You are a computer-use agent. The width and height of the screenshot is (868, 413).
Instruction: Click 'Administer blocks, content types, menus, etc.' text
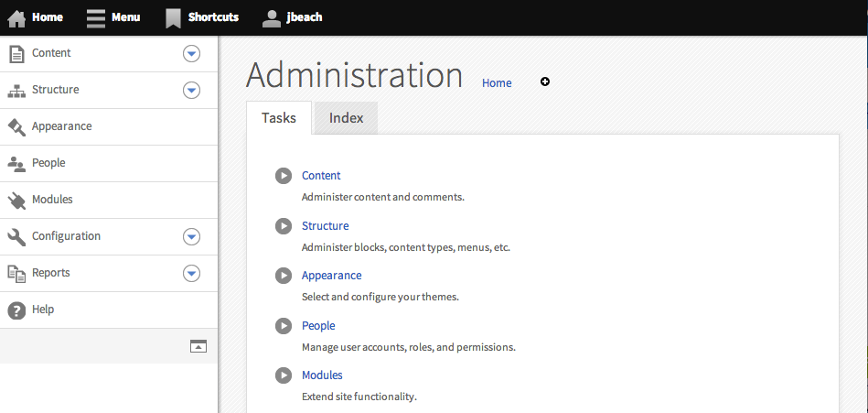406,247
